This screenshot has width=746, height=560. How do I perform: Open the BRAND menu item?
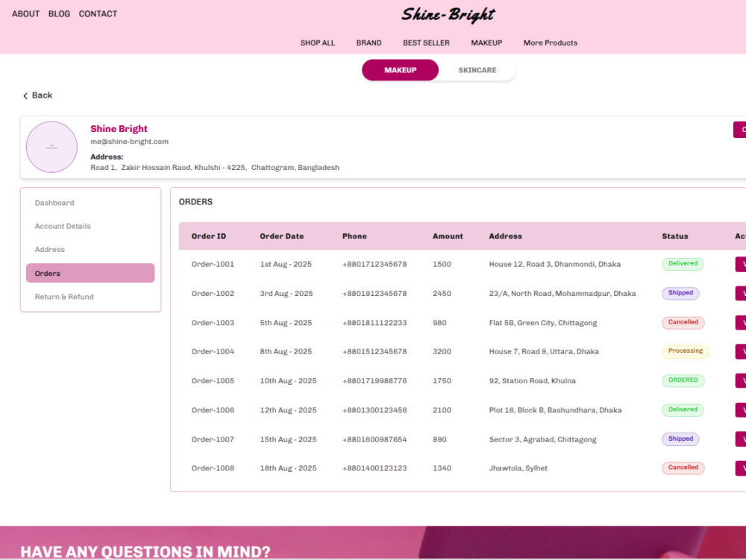pyautogui.click(x=369, y=43)
